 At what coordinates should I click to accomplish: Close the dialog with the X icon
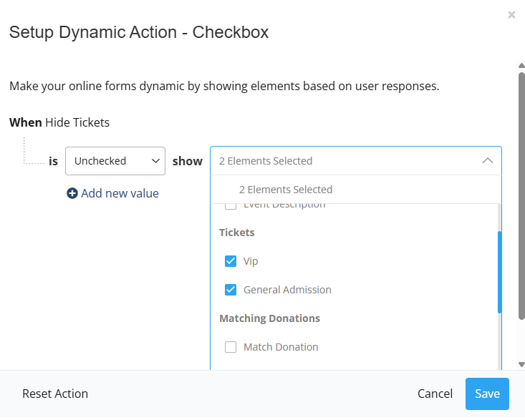click(511, 14)
